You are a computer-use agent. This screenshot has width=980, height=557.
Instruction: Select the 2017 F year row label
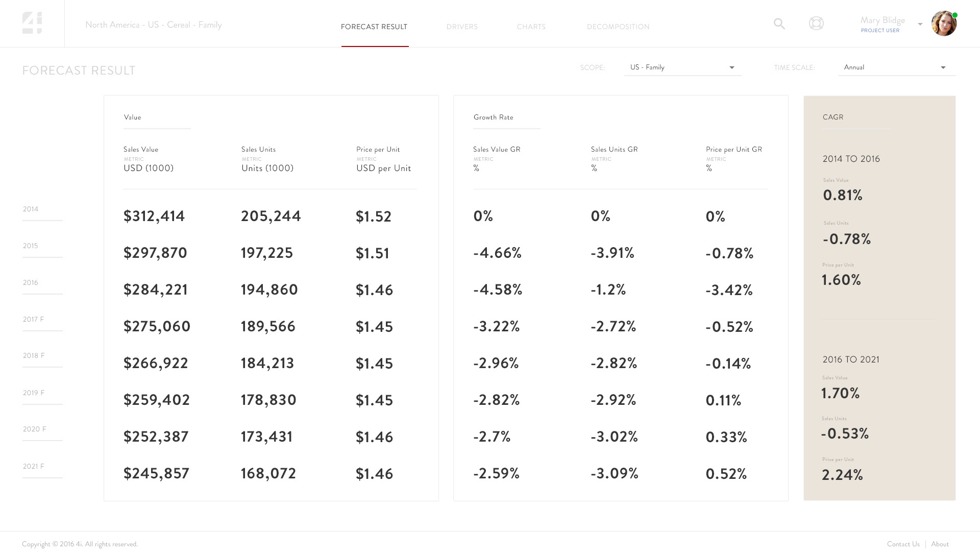tap(33, 320)
